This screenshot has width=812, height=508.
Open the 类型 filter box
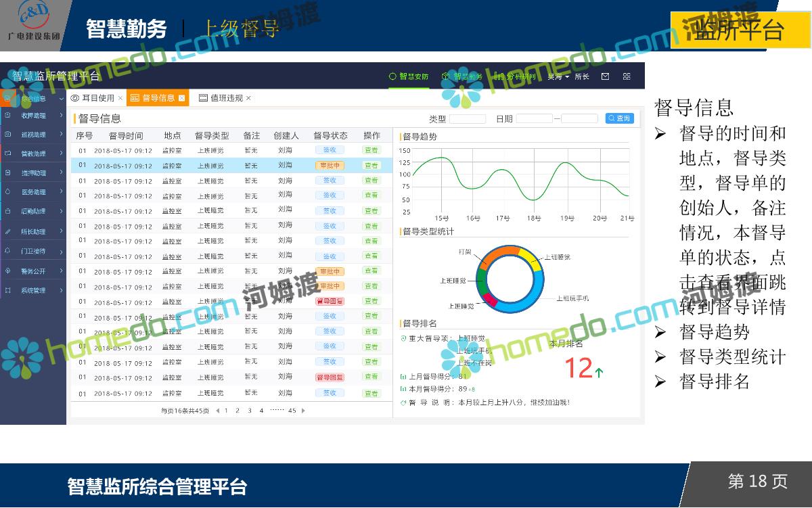[468, 118]
